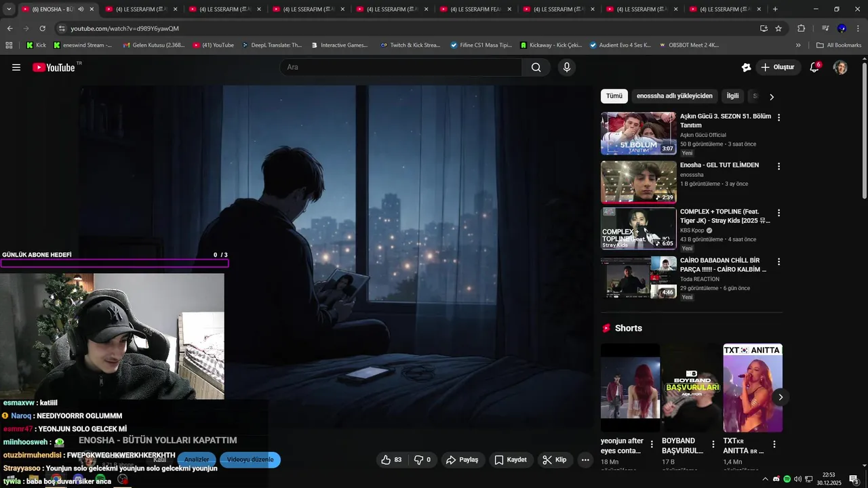Open options menu for CAİRO BABADAN video
This screenshot has height=488, width=868.
pyautogui.click(x=778, y=262)
